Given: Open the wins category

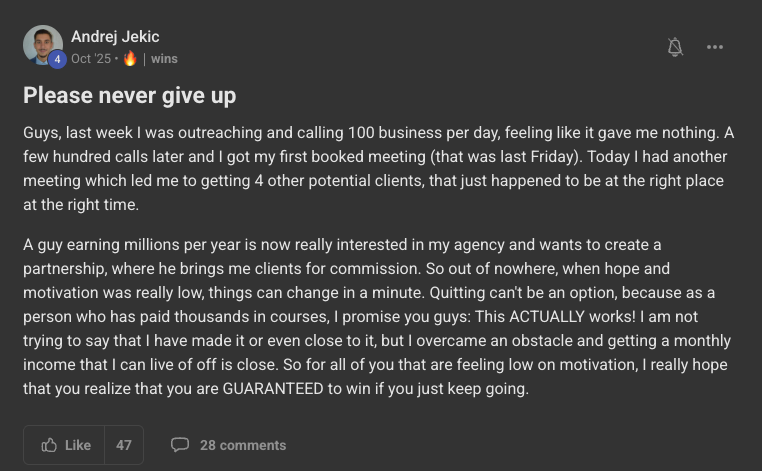Looking at the screenshot, I should click(x=164, y=59).
